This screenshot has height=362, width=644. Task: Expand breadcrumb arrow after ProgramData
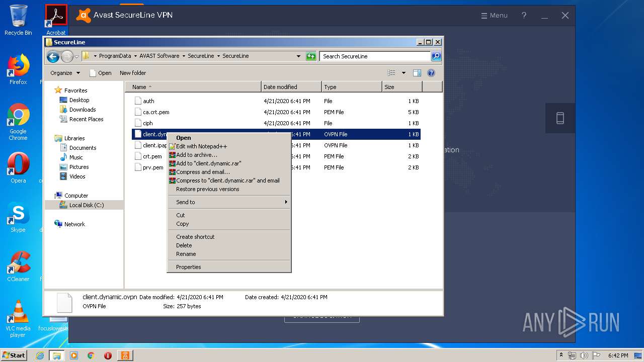pos(136,56)
